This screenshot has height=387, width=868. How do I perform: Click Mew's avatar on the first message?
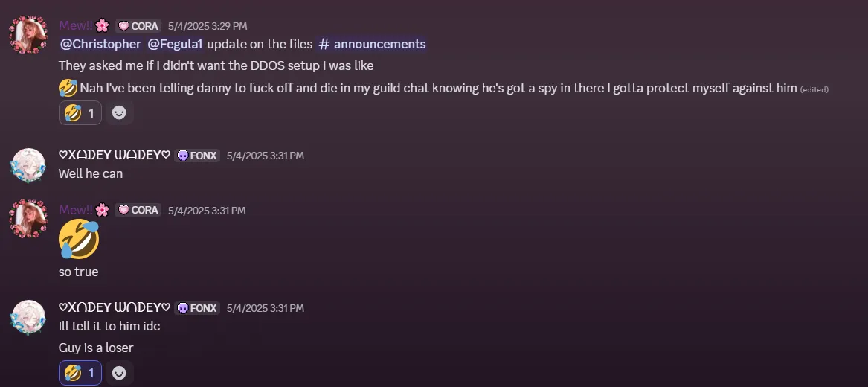28,35
